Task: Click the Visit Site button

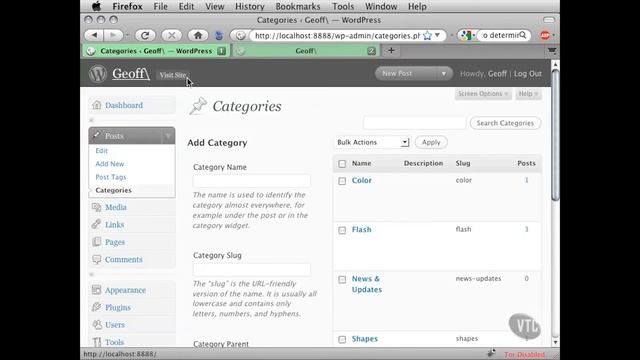Action: [173, 75]
